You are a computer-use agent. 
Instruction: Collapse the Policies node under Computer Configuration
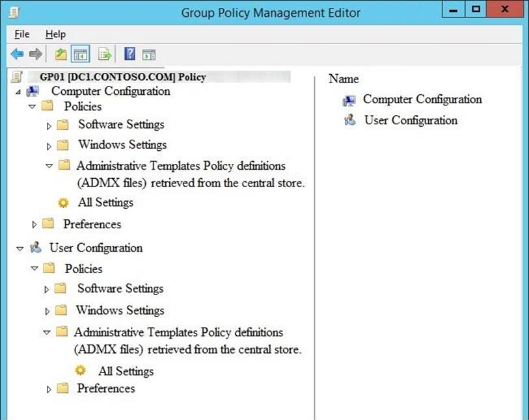pos(33,107)
